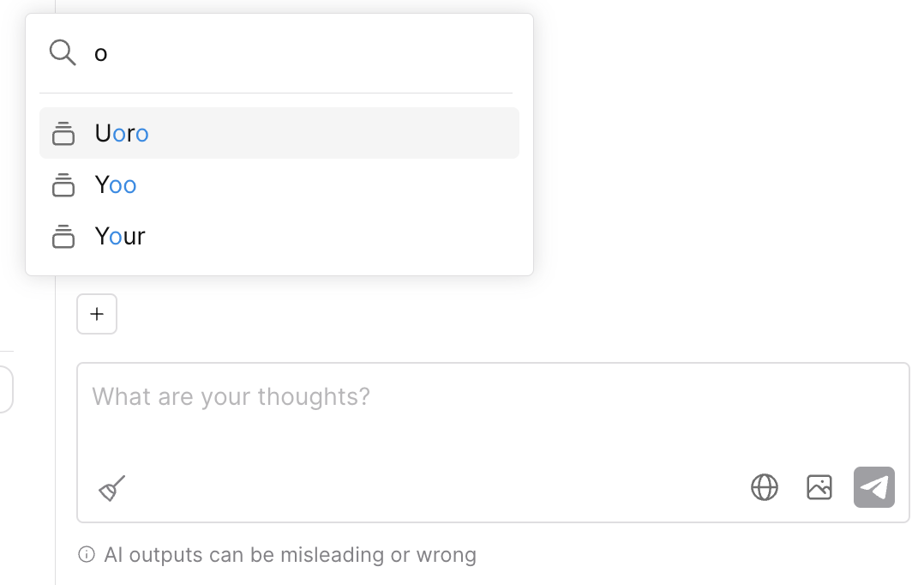Click the broom clear-chat icon
Screen dimensions: 924x585
112,488
